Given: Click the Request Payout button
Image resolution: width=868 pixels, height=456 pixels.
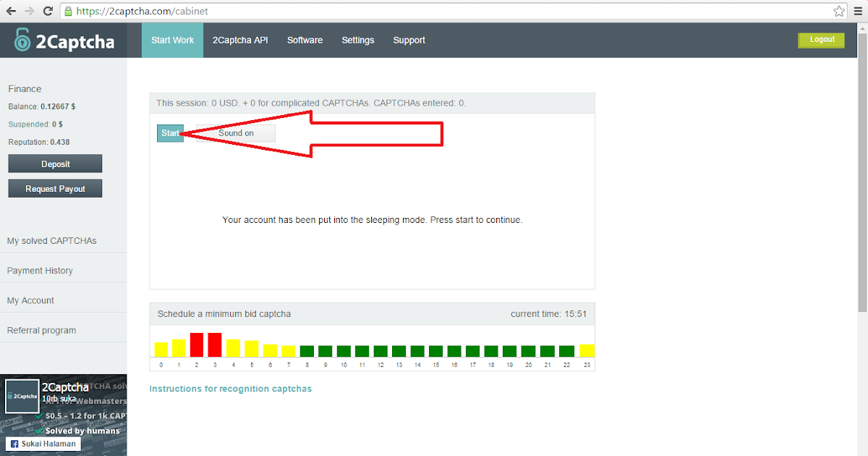Looking at the screenshot, I should [55, 188].
